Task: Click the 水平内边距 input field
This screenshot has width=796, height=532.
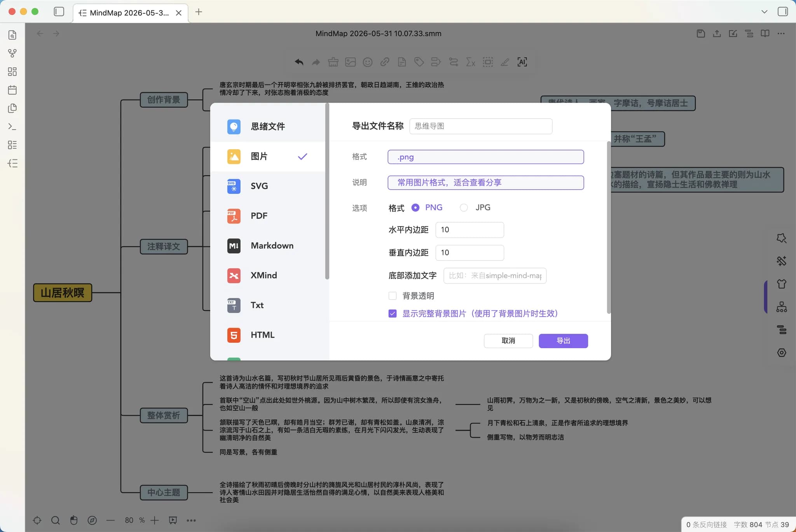Action: [x=470, y=230]
